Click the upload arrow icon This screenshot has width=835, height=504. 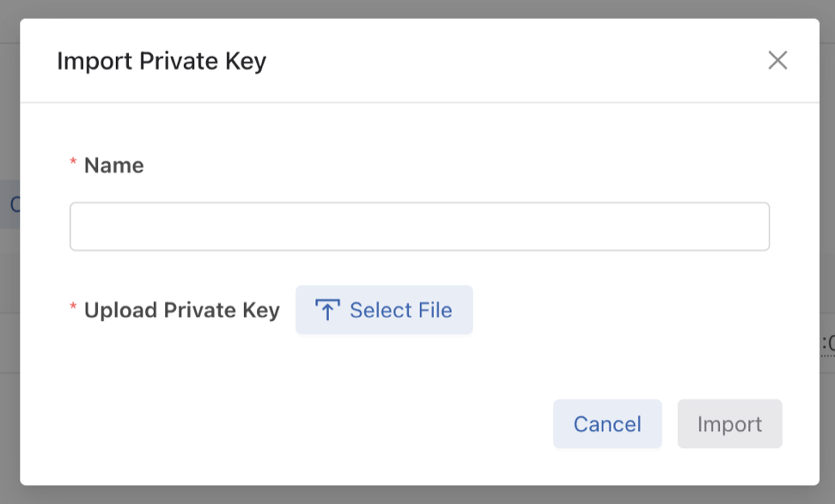[327, 310]
